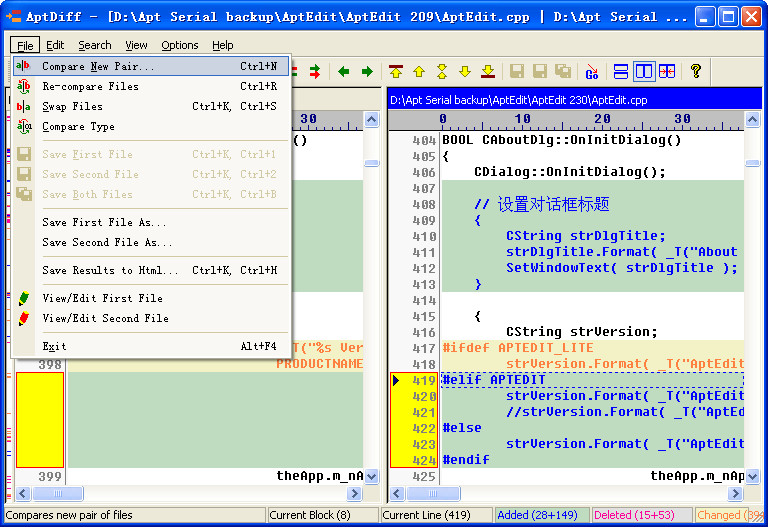768x527 pixels.
Task: Click the Save Both Files toolbar icon
Action: pyautogui.click(x=563, y=72)
